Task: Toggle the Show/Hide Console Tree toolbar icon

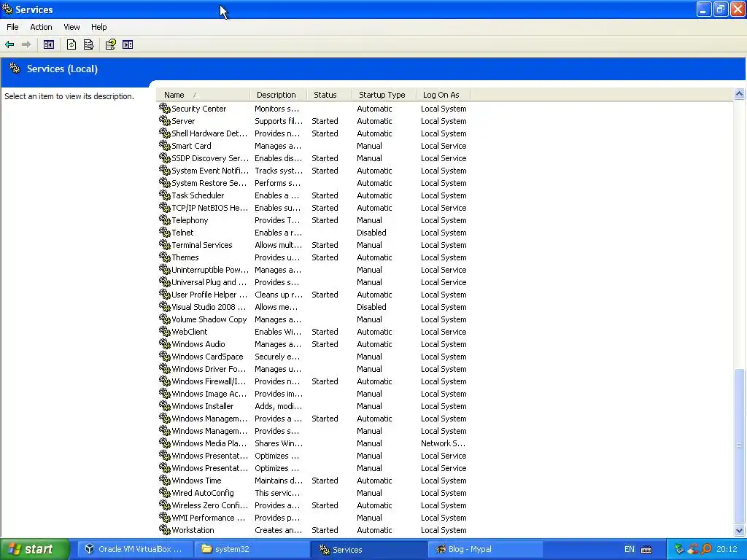Action: (49, 44)
